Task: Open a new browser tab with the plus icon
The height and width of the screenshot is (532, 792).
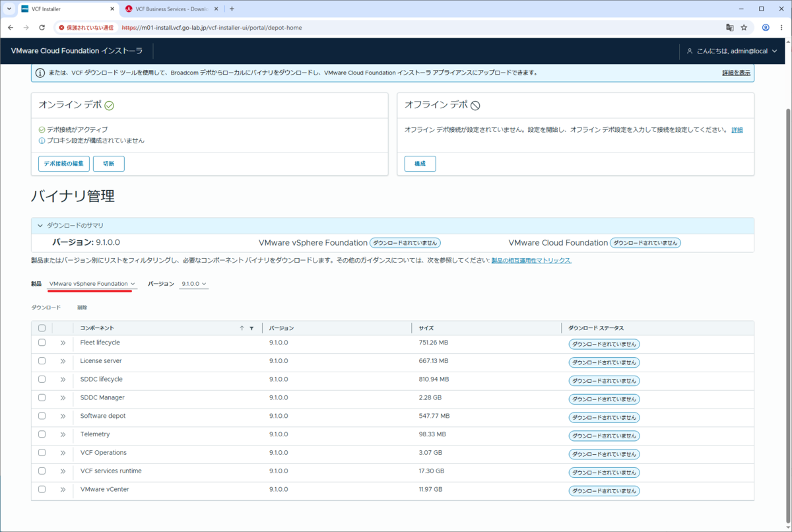Action: pos(232,9)
